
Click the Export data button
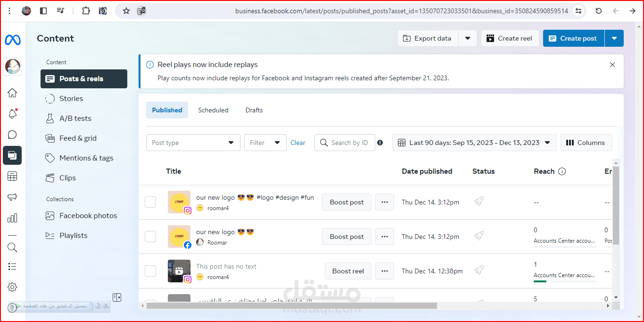point(428,38)
